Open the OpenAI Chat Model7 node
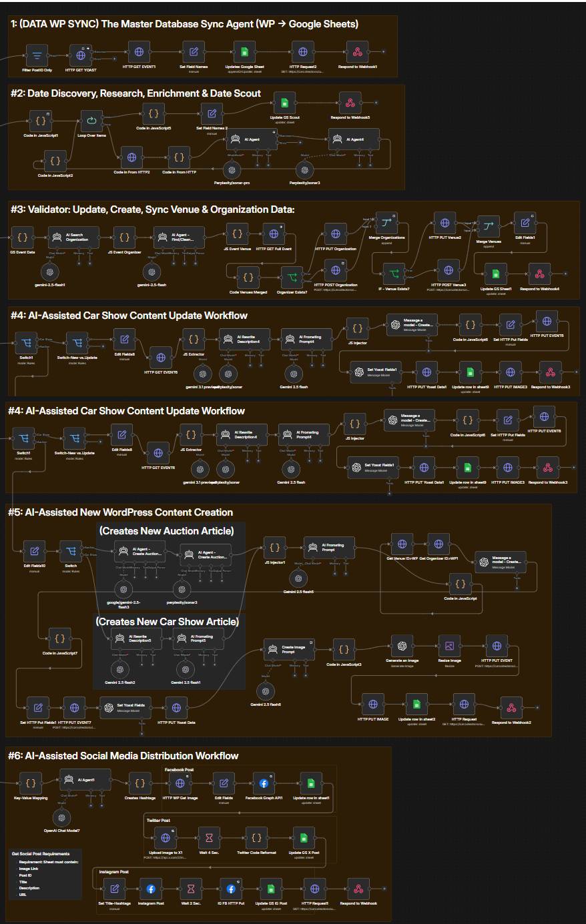Screen dimensions: 586x924 tap(62, 817)
